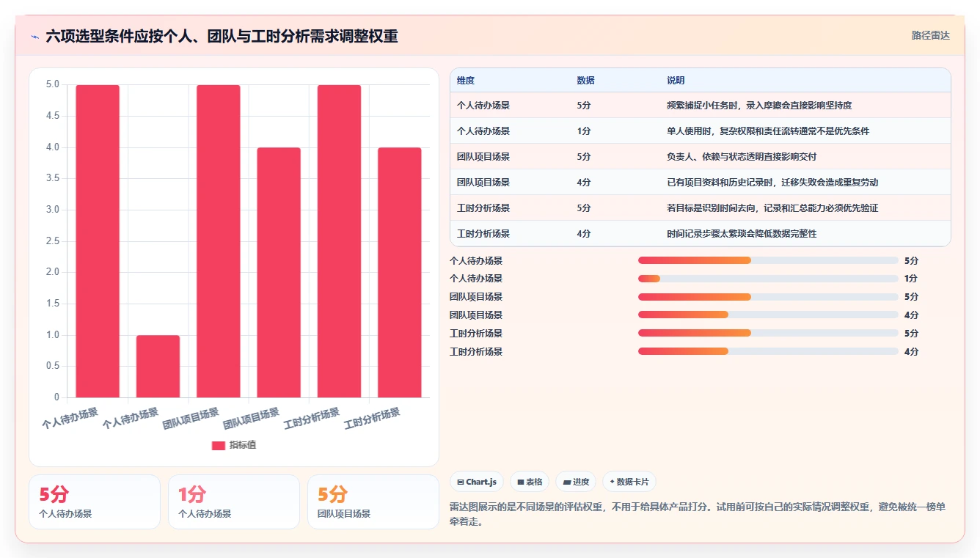The height and width of the screenshot is (558, 980).
Task: Select the 表格 tag chip
Action: (x=530, y=482)
